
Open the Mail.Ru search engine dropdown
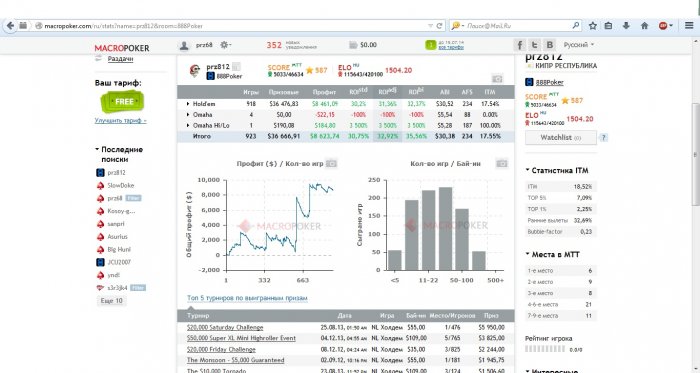[x=457, y=26]
